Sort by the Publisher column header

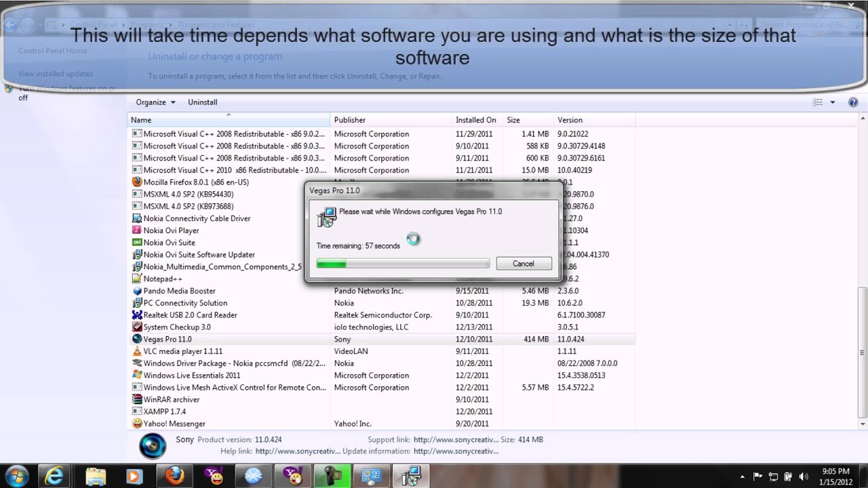(392, 120)
